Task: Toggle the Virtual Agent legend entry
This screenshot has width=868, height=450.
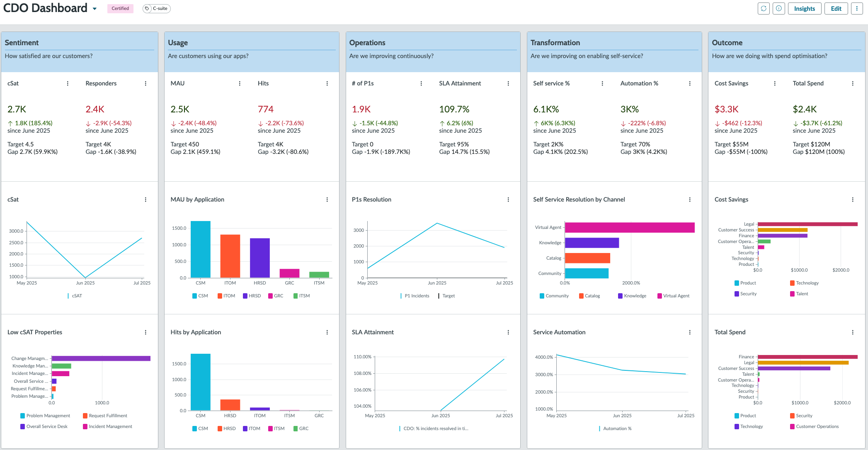Action: pyautogui.click(x=674, y=296)
